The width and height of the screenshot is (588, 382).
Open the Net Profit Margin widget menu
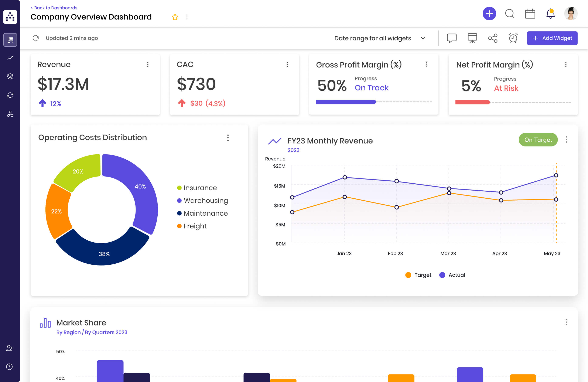click(x=566, y=65)
